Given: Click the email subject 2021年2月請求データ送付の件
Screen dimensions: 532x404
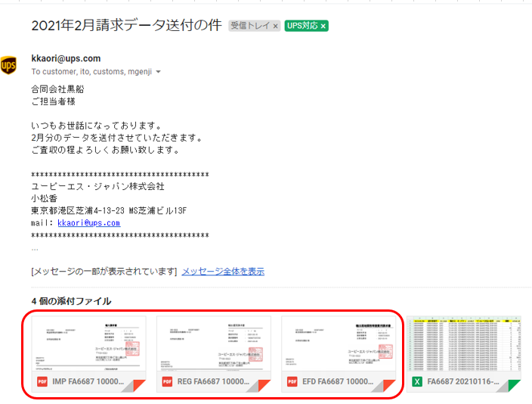Looking at the screenshot, I should pyautogui.click(x=126, y=26).
